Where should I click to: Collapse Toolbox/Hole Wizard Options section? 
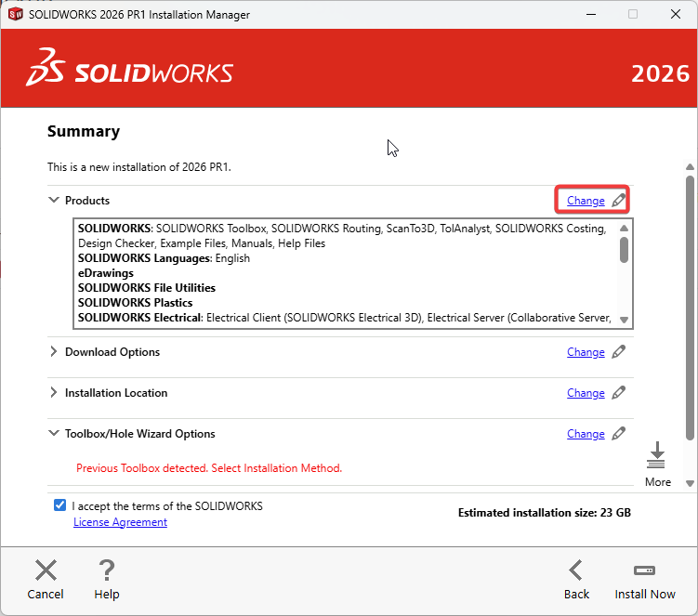click(53, 433)
